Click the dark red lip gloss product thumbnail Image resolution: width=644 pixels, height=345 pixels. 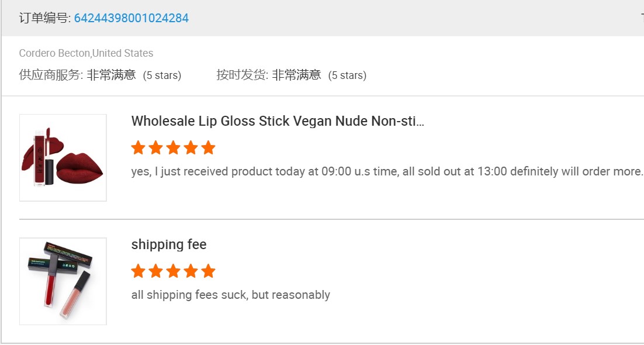(63, 158)
